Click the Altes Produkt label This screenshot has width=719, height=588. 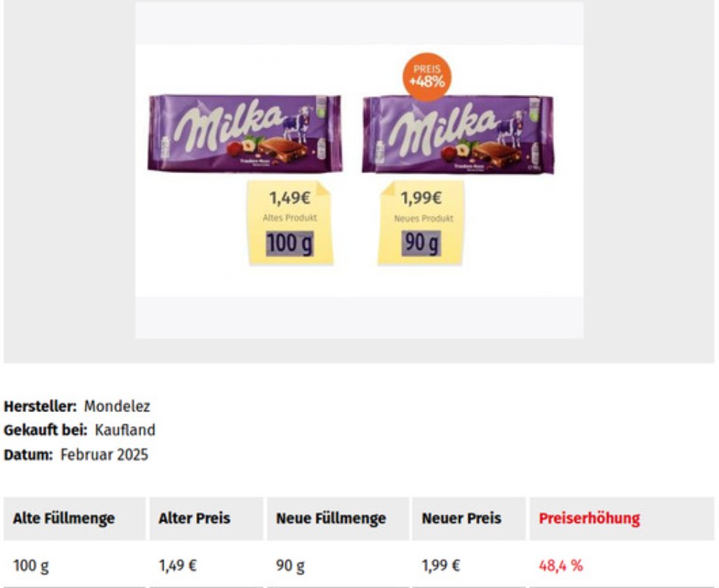point(290,218)
